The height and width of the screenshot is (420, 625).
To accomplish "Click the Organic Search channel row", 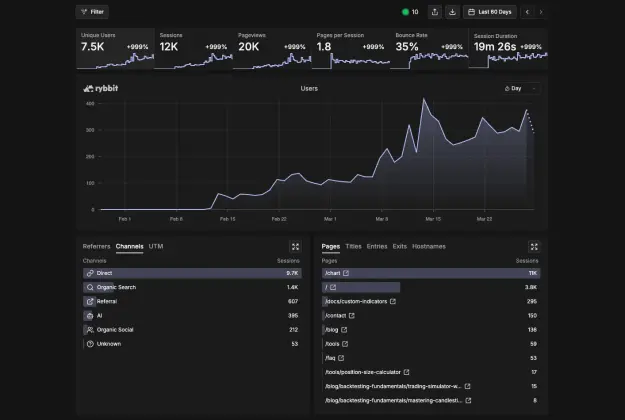I will click(192, 287).
